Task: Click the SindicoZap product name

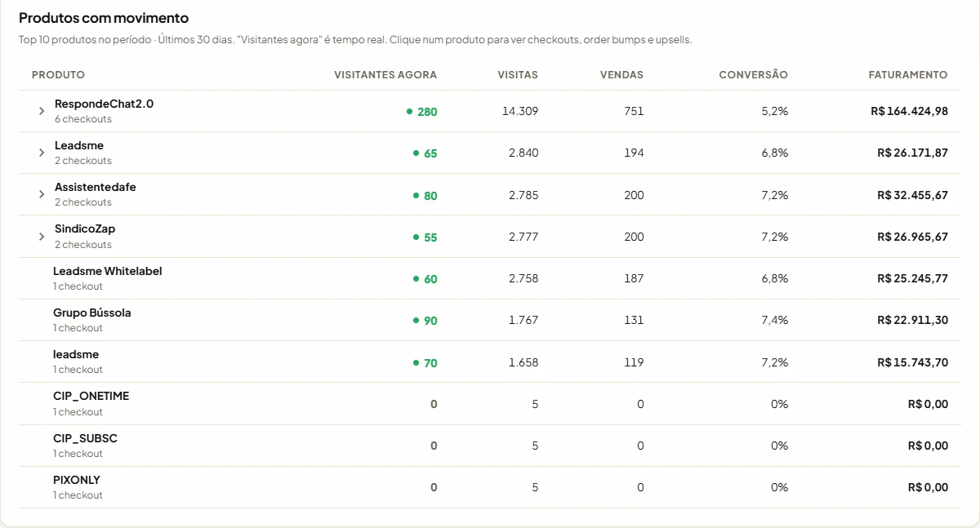Action: [x=85, y=229]
